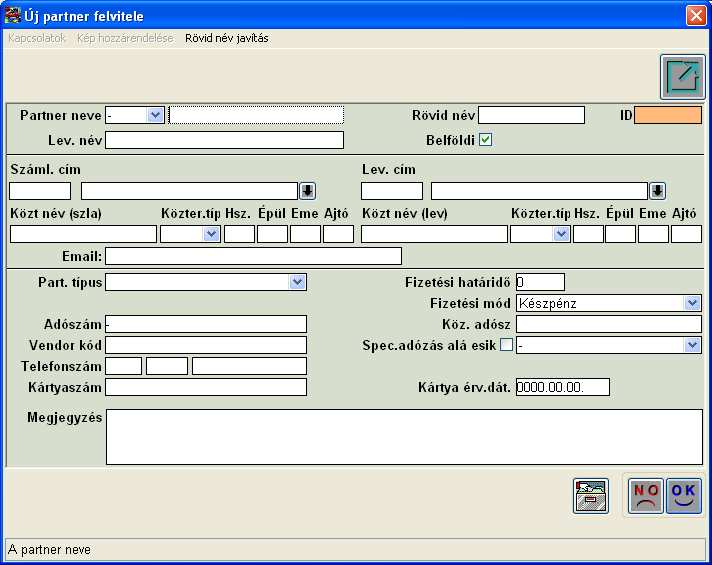This screenshot has height=565, width=712.
Task: Open the partner archive cabinet icon
Action: point(591,496)
